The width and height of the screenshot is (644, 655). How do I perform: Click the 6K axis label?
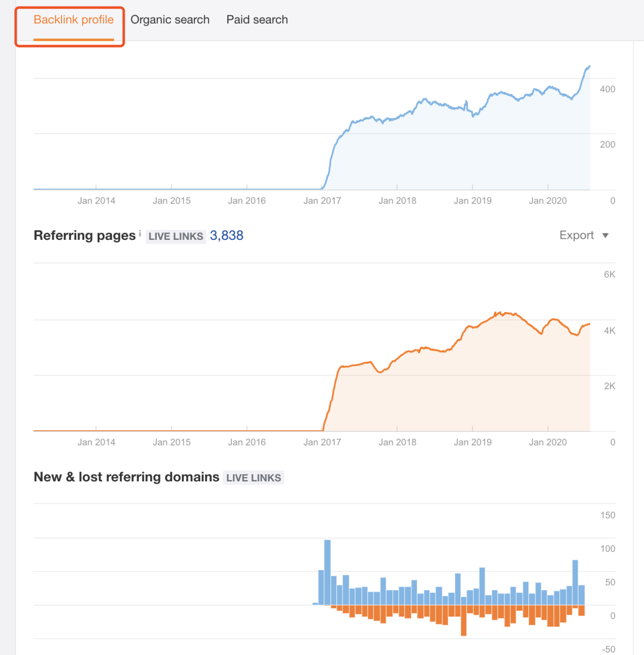pyautogui.click(x=609, y=274)
